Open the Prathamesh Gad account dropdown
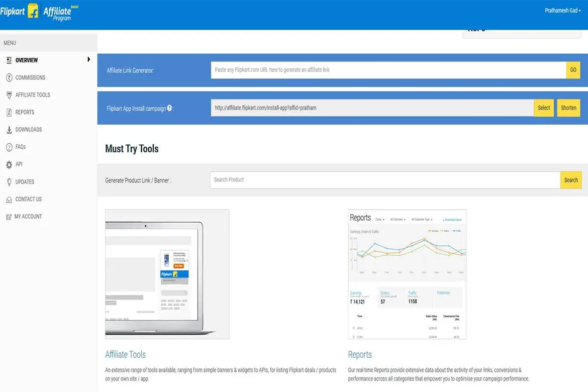 [x=562, y=10]
